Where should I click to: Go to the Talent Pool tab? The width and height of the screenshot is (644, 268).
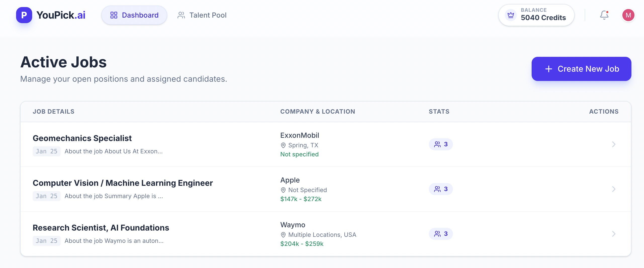click(202, 15)
